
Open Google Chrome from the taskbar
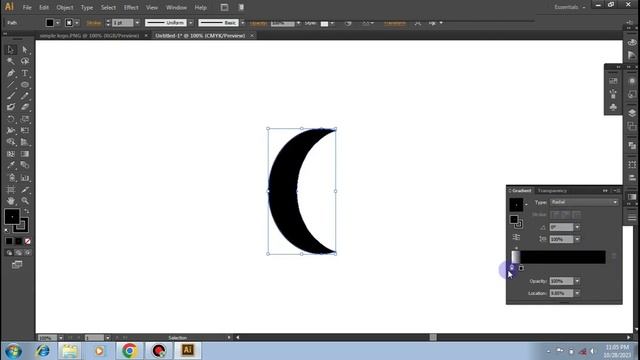(129, 351)
